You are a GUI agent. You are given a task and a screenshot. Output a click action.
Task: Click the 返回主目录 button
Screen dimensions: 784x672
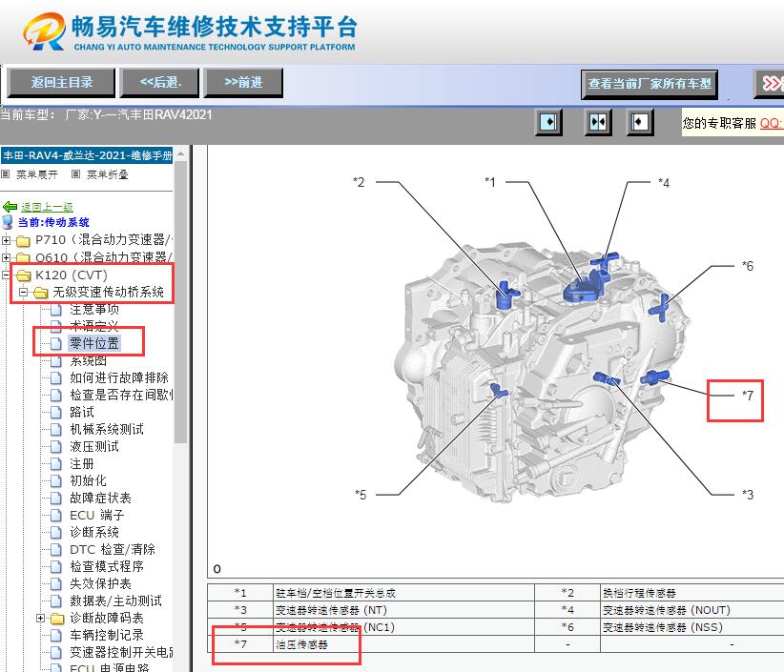pos(61,83)
